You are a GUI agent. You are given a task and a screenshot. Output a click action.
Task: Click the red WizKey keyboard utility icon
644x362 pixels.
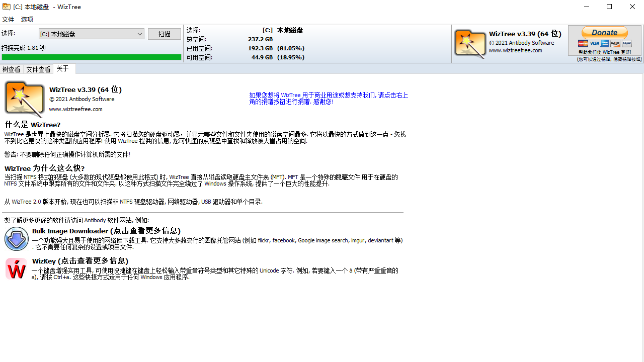click(x=16, y=268)
